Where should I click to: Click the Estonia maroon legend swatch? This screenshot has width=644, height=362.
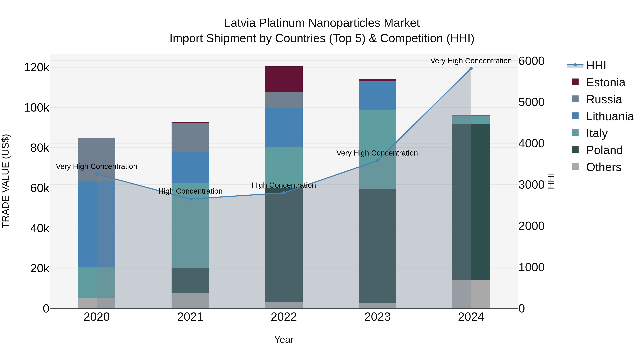click(x=575, y=82)
